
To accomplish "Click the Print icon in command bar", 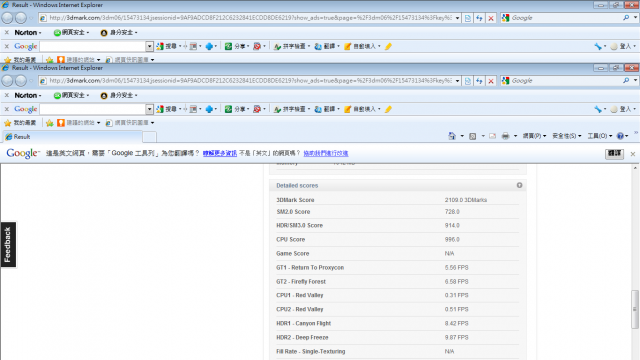I will (x=505, y=136).
